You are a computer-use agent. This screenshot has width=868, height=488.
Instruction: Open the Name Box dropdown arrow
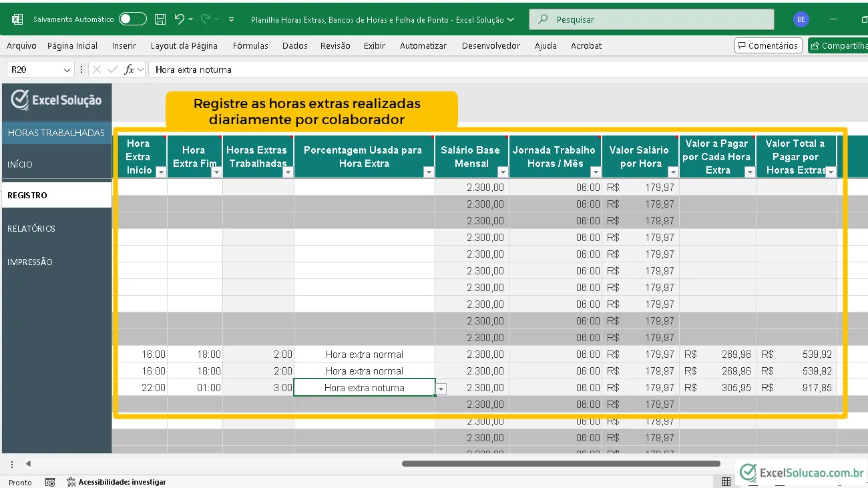(x=67, y=69)
